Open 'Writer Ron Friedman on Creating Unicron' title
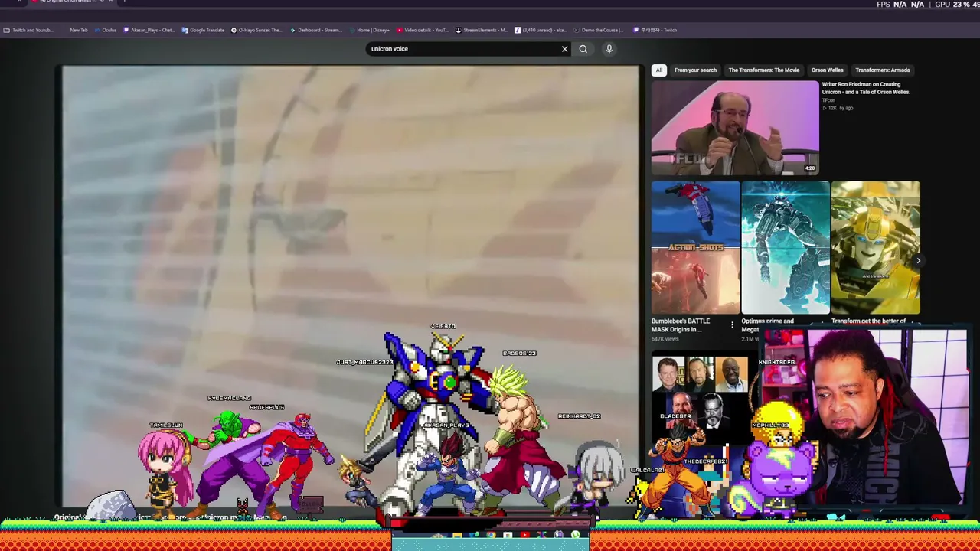980x551 pixels. 866,88
